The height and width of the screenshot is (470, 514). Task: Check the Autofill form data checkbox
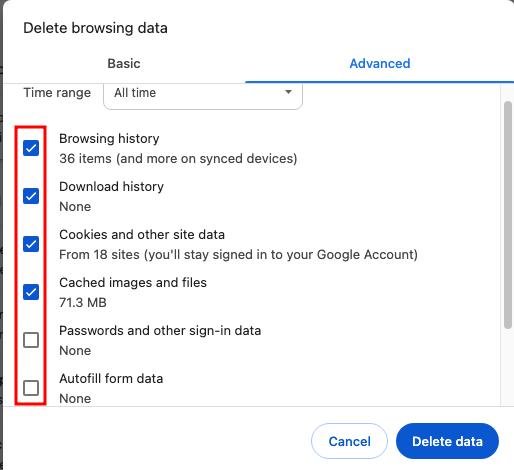pyautogui.click(x=31, y=388)
